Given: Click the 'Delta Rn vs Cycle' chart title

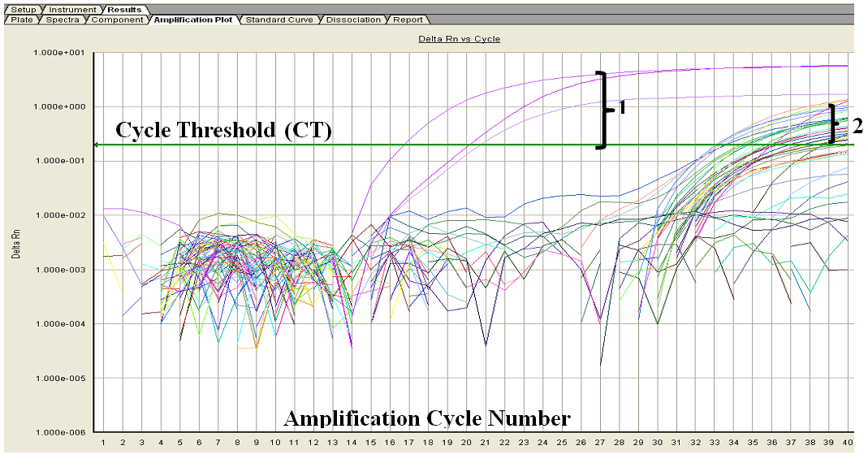Looking at the screenshot, I should [x=459, y=39].
